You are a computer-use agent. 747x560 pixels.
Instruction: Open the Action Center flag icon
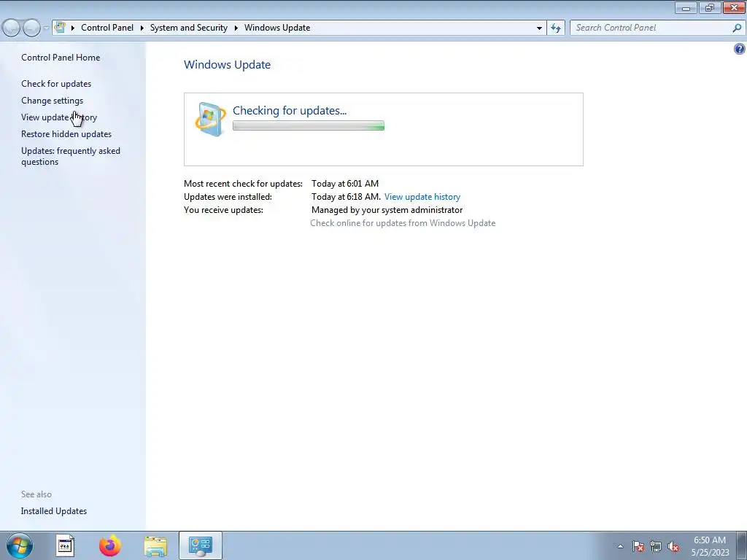[638, 546]
